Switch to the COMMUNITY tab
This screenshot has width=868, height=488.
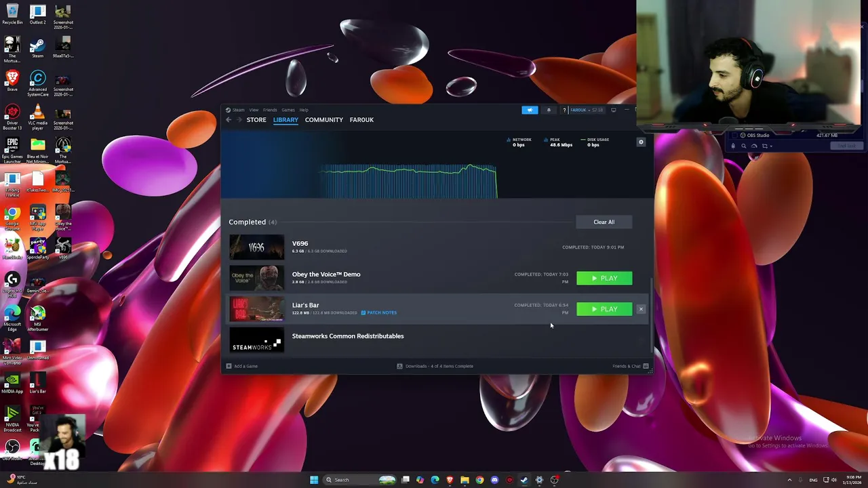coord(324,120)
